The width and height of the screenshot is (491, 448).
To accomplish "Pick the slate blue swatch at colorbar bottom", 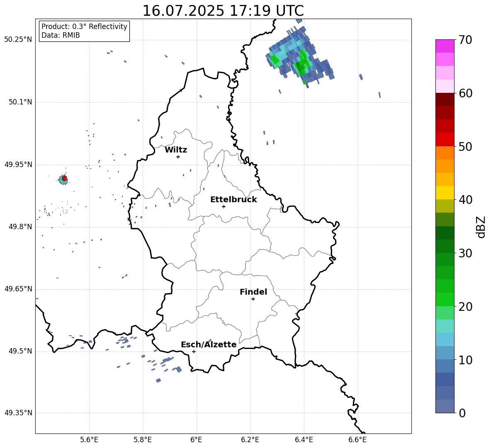I will [x=445, y=406].
